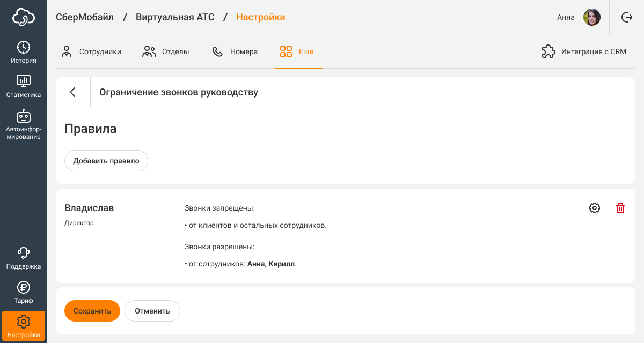The image size is (644, 343).
Task: Open Настройки in the sidebar
Action: pyautogui.click(x=24, y=326)
